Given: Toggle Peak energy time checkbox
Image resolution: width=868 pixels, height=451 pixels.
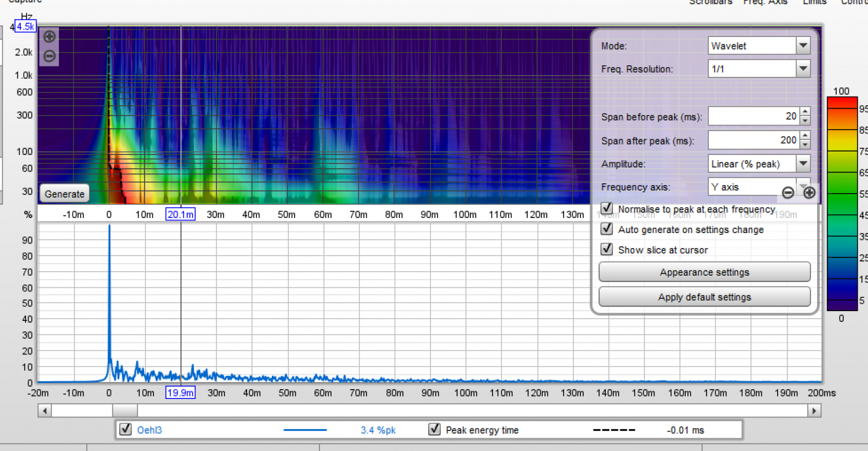Looking at the screenshot, I should [434, 430].
